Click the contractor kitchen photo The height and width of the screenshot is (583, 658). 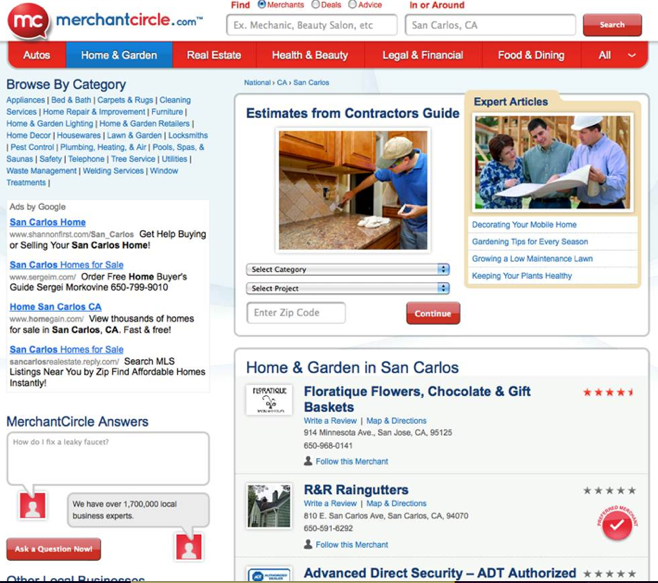tap(353, 190)
